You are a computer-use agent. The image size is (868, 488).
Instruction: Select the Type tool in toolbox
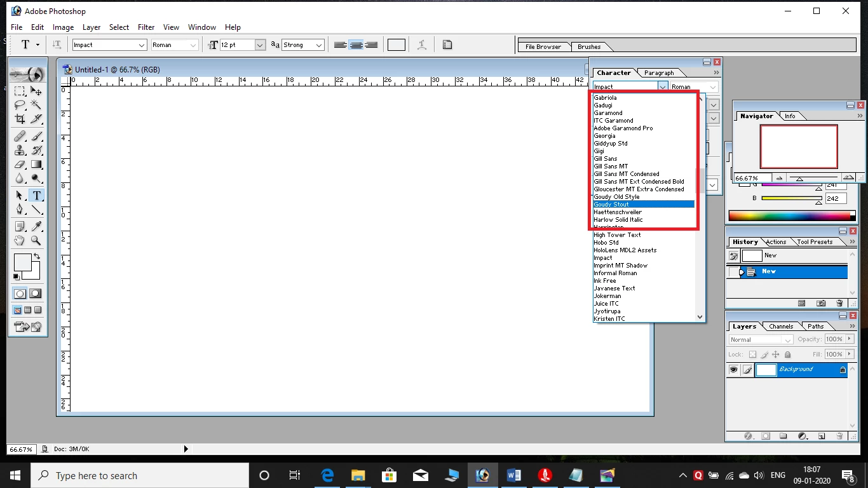click(x=36, y=195)
